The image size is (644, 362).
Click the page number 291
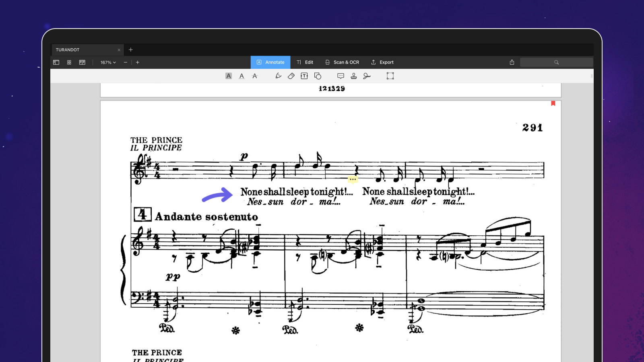[533, 128]
